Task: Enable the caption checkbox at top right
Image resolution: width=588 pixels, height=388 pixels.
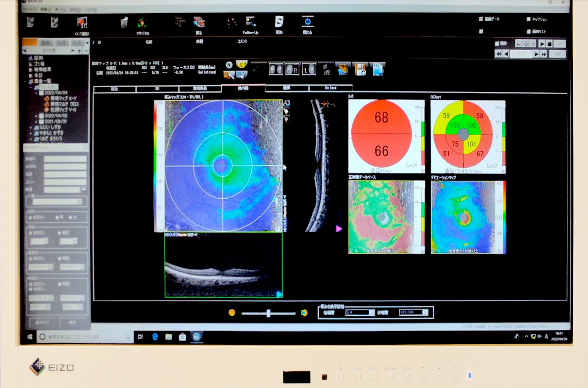Action: pyautogui.click(x=528, y=19)
